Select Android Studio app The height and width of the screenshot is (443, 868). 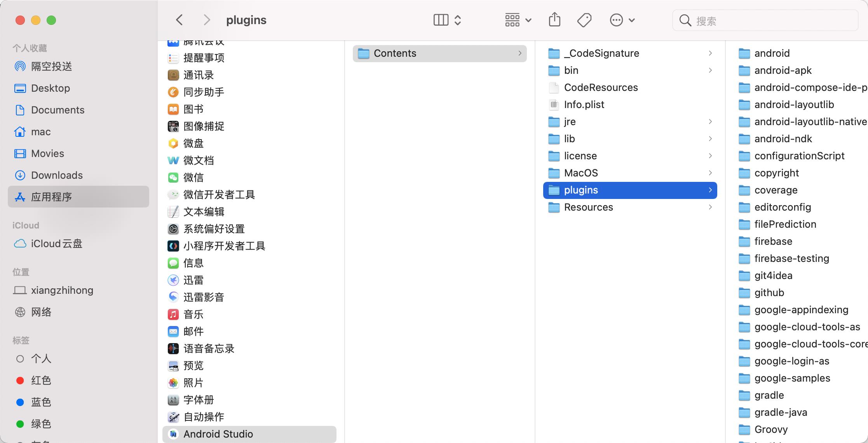(x=249, y=434)
